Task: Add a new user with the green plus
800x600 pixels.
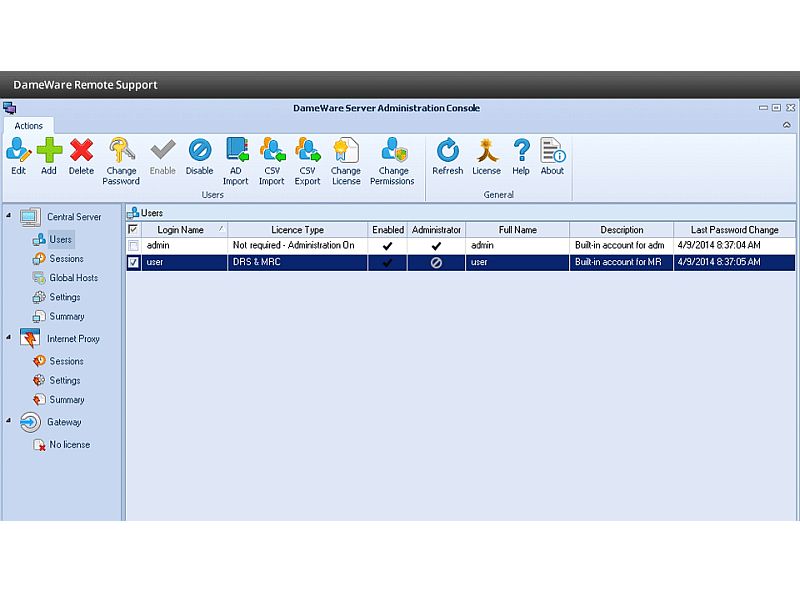Action: tap(49, 156)
